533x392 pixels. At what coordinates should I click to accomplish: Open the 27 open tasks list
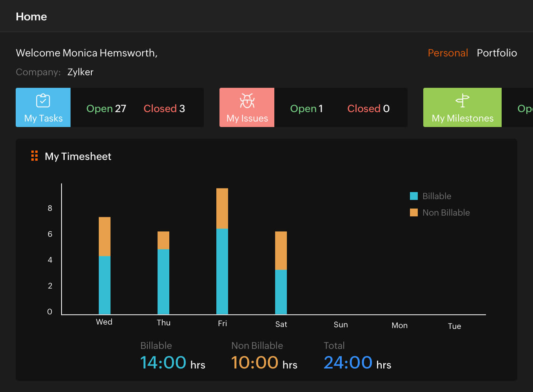click(x=106, y=109)
